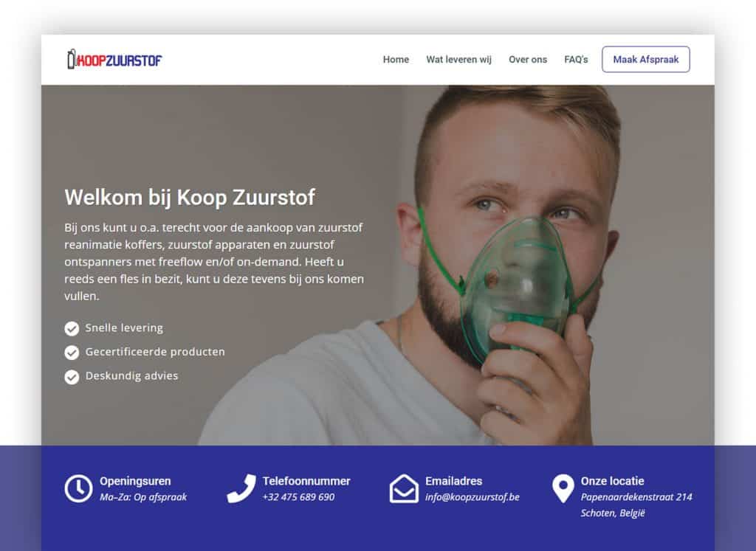Image resolution: width=756 pixels, height=551 pixels.
Task: Click the checkmark beside Deskundig advies
Action: (x=72, y=377)
